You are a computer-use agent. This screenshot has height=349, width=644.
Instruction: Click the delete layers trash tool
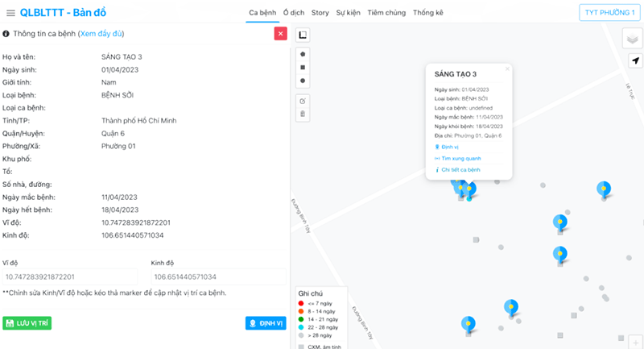coord(303,114)
